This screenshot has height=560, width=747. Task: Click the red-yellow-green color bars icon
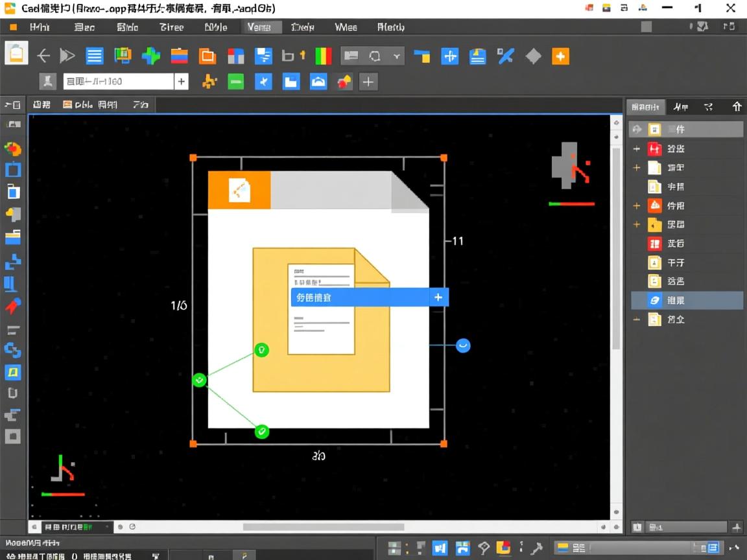click(x=323, y=56)
